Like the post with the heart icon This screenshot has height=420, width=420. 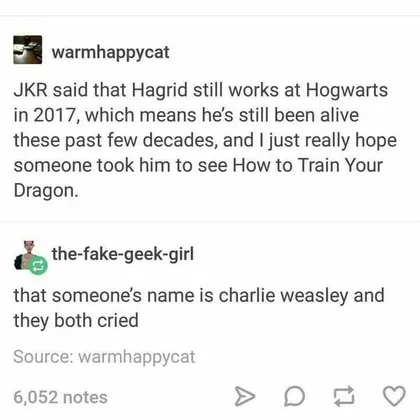pos(394,396)
